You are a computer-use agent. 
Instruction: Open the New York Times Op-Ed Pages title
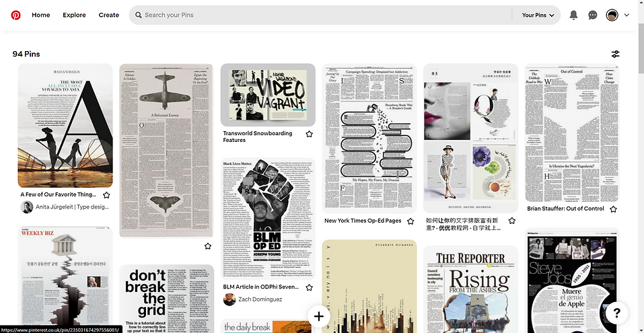pyautogui.click(x=363, y=221)
